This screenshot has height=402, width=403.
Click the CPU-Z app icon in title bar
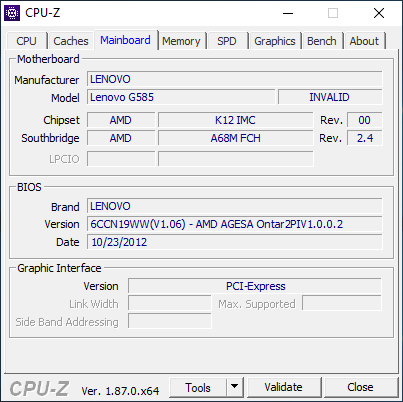[12, 13]
